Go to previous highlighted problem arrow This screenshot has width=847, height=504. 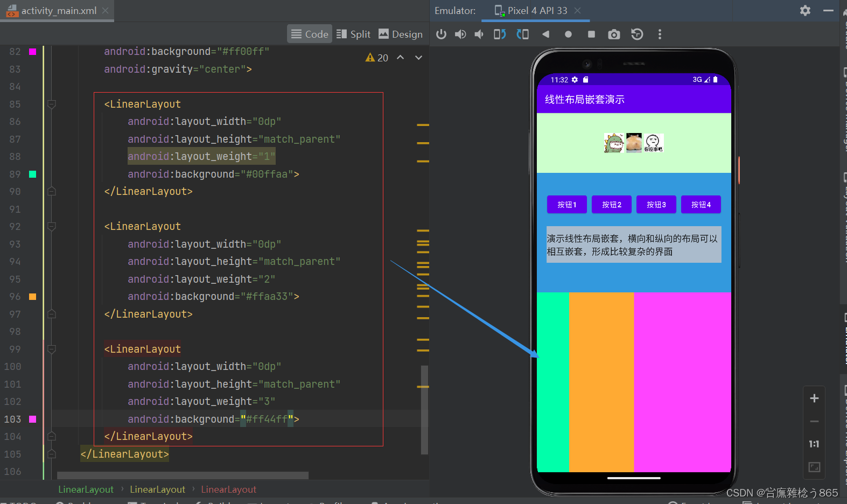pyautogui.click(x=401, y=58)
